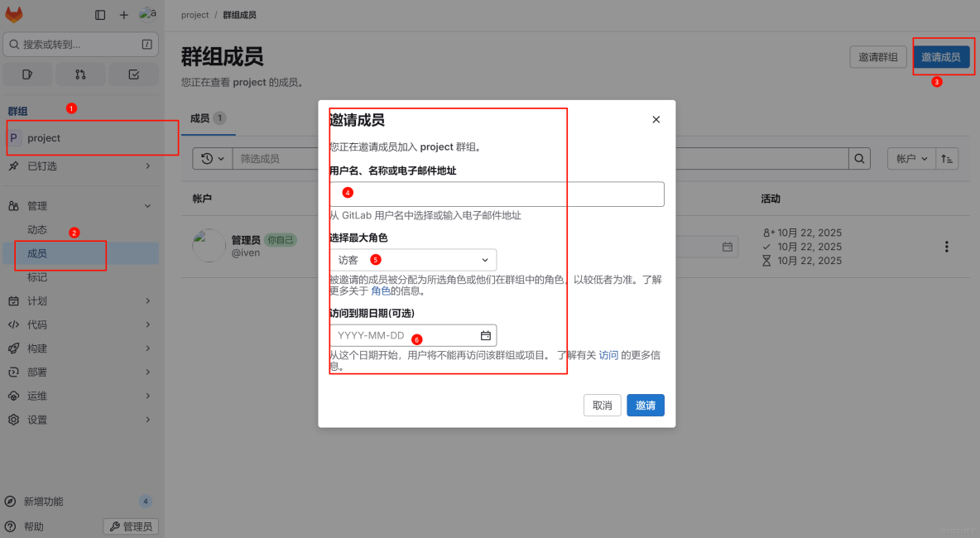
Task: Open the 帐户 filter dropdown
Action: click(x=912, y=157)
